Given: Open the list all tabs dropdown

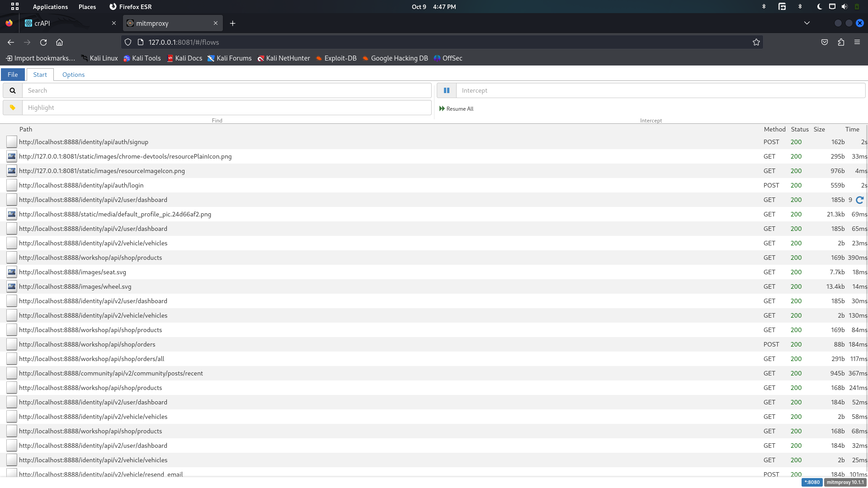Looking at the screenshot, I should tap(807, 23).
